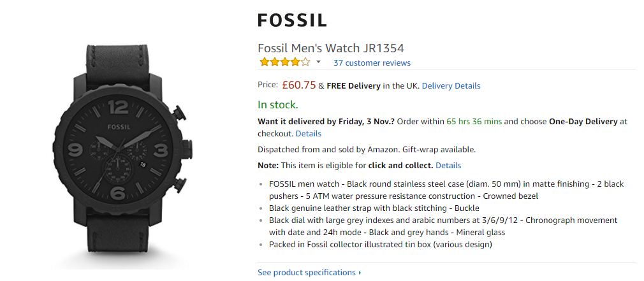Open the 37 customer reviews link
The image size is (644, 281).
click(x=372, y=63)
